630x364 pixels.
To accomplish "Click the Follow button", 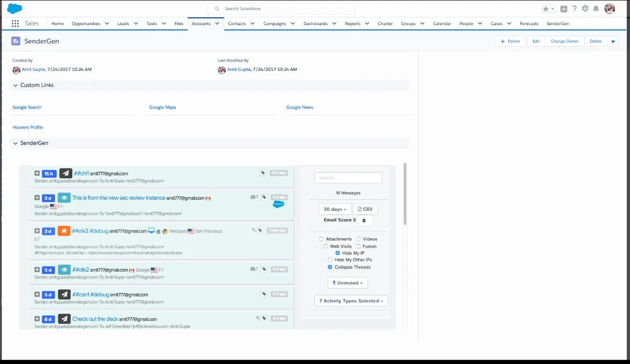I will coord(510,41).
